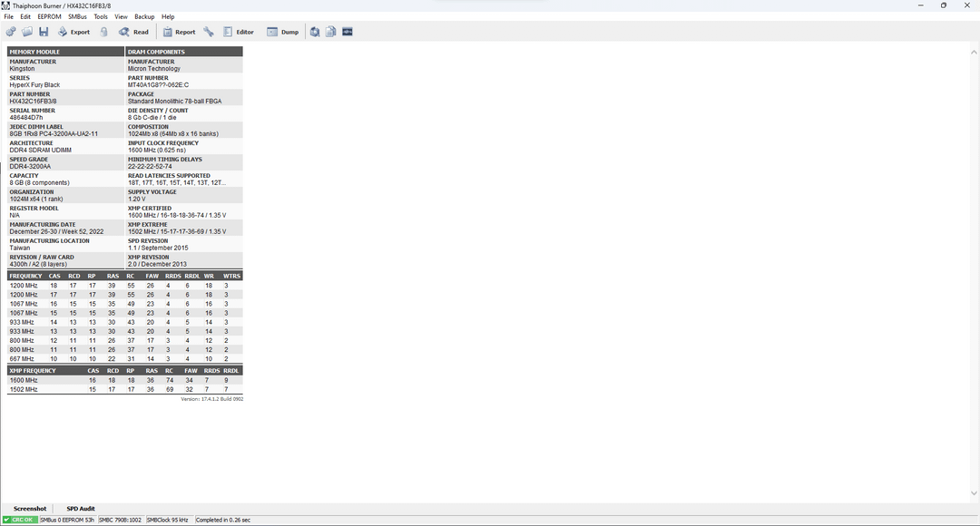The height and width of the screenshot is (526, 980).
Task: Click the version 17.4.1.2 Build 0902 text
Action: click(x=211, y=398)
